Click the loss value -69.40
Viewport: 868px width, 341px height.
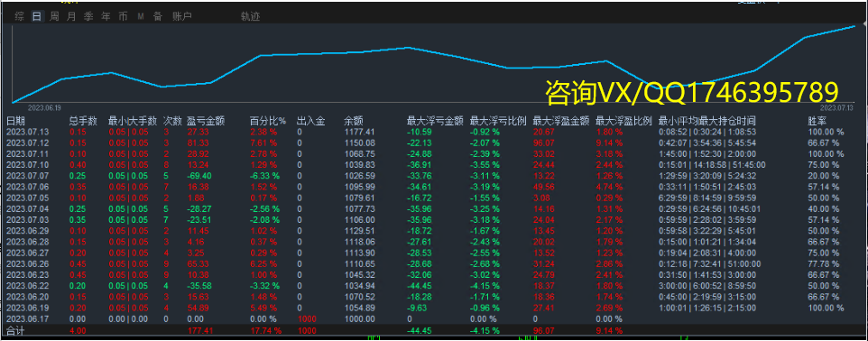[x=199, y=176]
